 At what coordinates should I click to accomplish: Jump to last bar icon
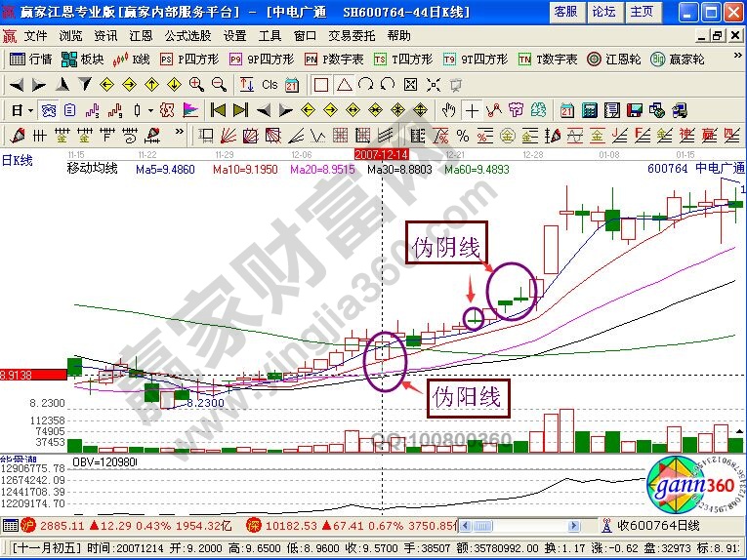[240, 110]
